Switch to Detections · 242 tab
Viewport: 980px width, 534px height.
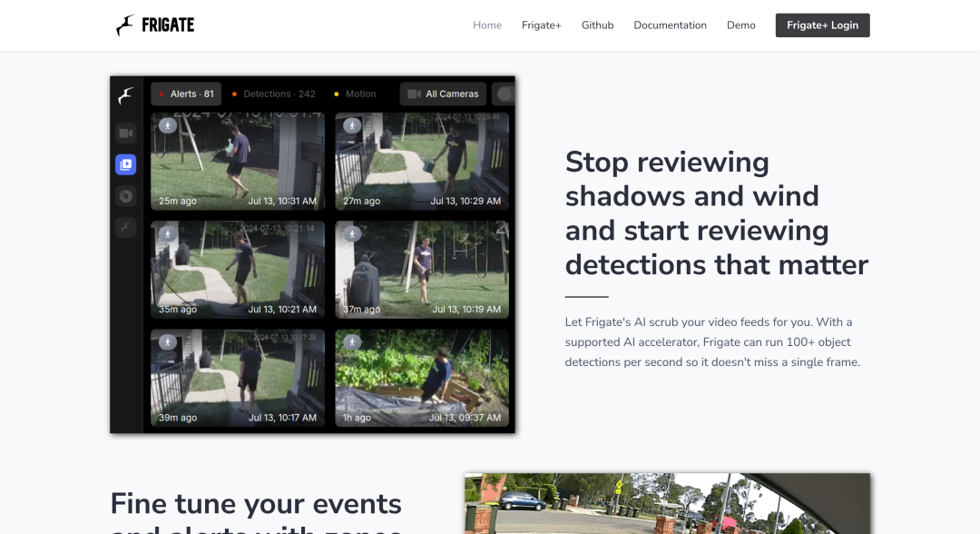[274, 94]
